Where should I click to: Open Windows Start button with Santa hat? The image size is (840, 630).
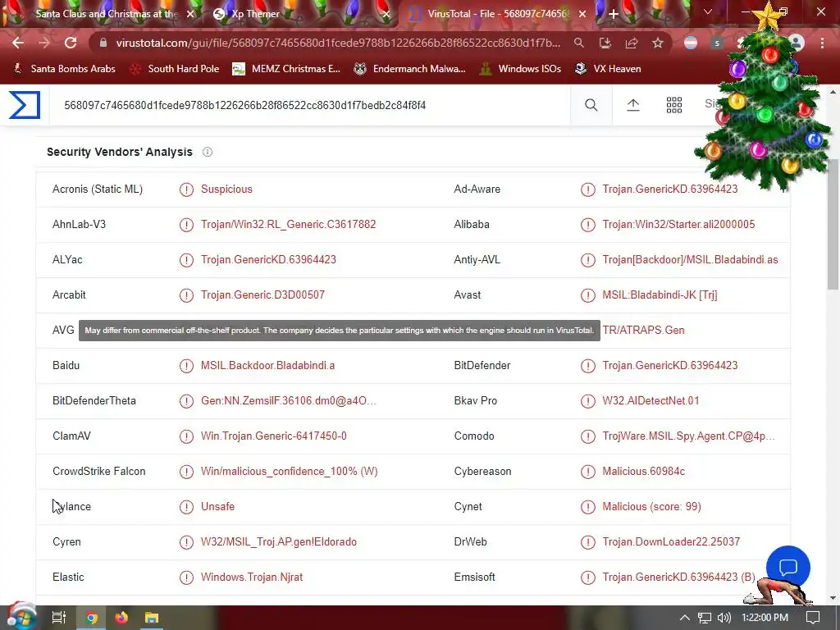click(21, 616)
